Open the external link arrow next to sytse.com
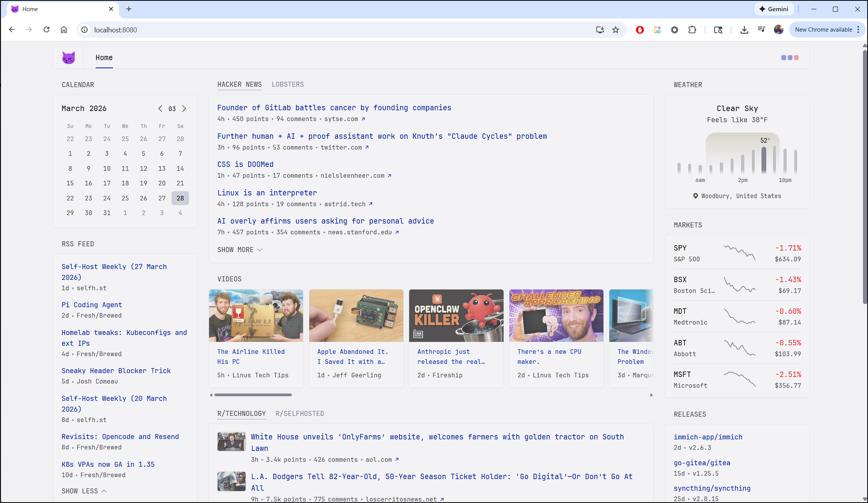868x503 pixels. pyautogui.click(x=363, y=119)
